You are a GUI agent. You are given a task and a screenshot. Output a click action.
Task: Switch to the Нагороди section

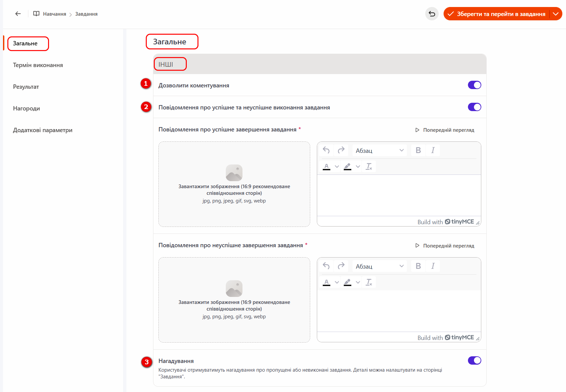[26, 108]
